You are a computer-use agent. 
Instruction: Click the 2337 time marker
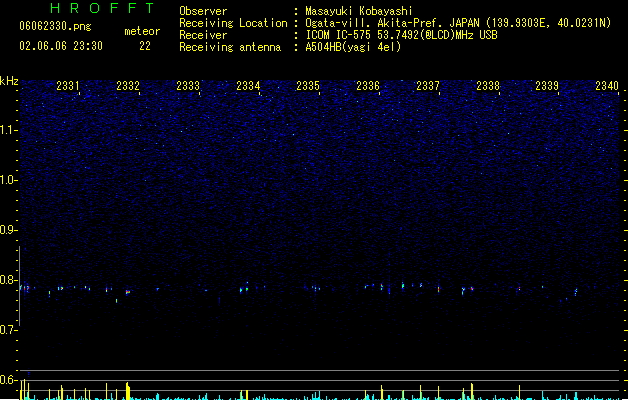(x=428, y=85)
